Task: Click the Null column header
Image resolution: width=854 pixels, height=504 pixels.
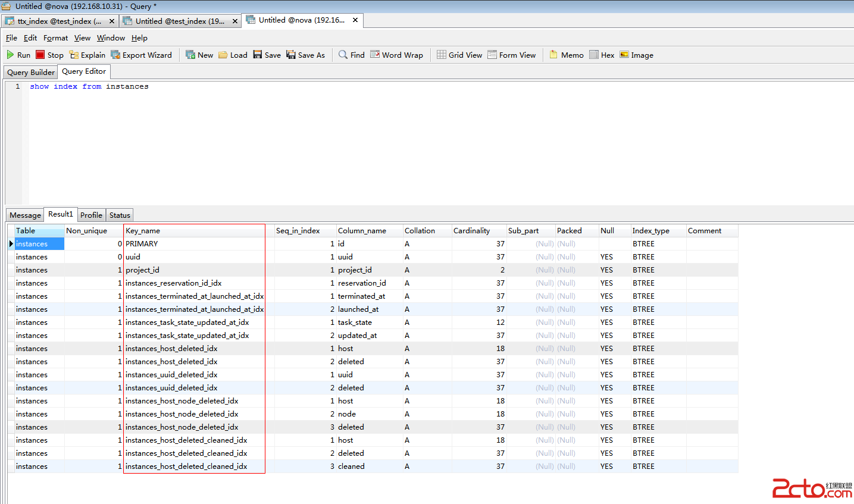Action: click(614, 230)
